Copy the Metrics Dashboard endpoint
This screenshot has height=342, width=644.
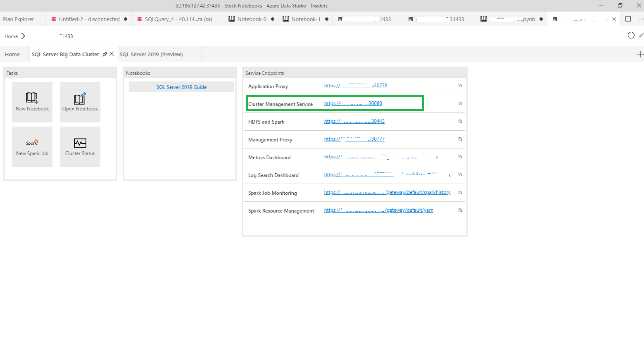pos(460,157)
